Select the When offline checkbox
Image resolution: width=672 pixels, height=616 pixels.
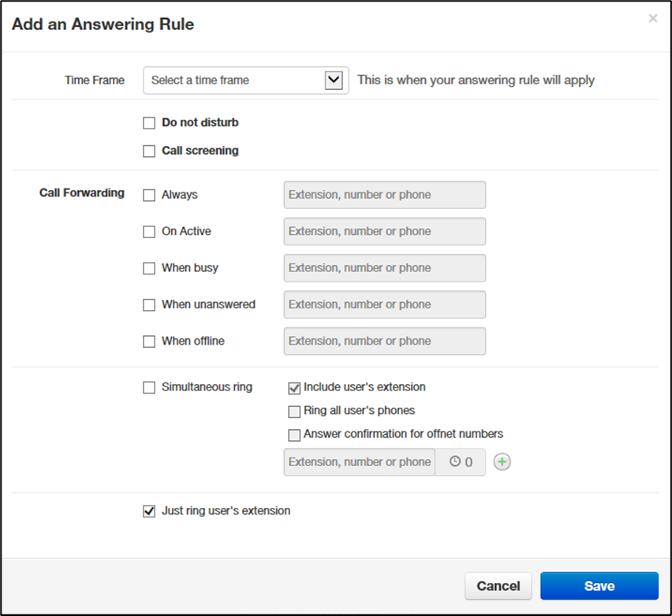tap(149, 342)
